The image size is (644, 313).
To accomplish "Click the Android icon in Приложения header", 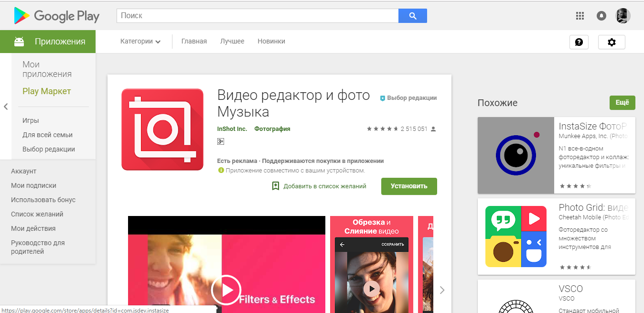I will pos(19,42).
